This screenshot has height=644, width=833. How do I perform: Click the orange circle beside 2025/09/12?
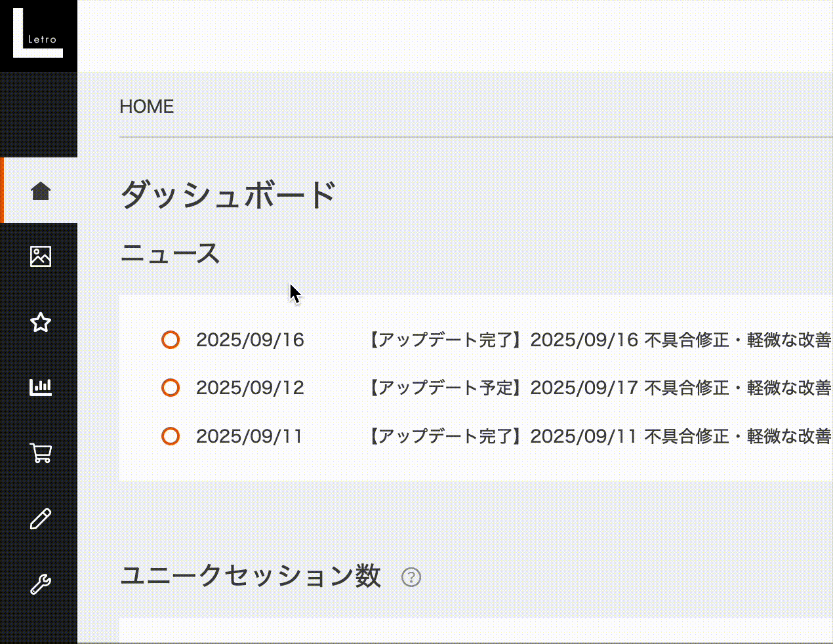(x=171, y=388)
